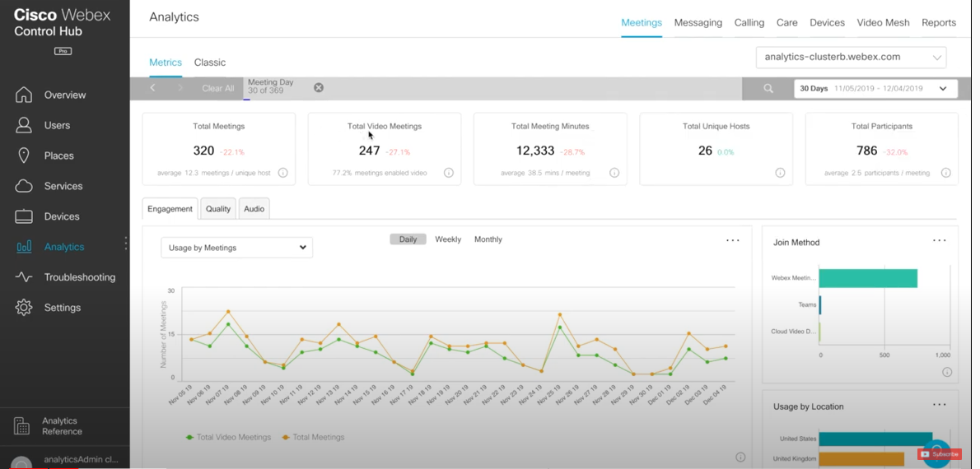Click the search magnifier icon
The height and width of the screenshot is (469, 980).
tap(768, 89)
